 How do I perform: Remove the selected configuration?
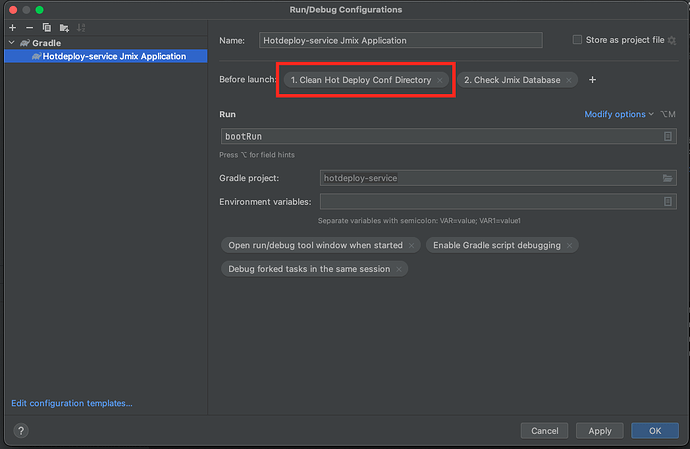click(x=29, y=28)
